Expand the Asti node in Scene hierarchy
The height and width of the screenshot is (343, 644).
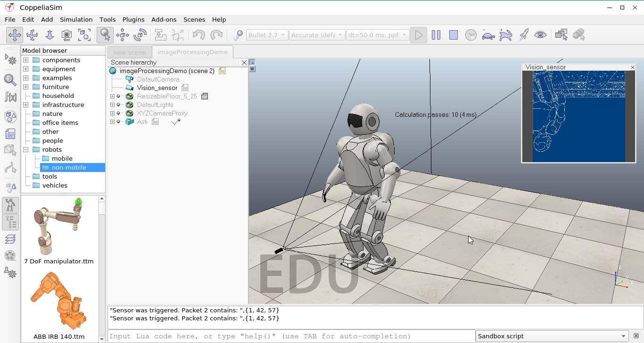point(112,122)
